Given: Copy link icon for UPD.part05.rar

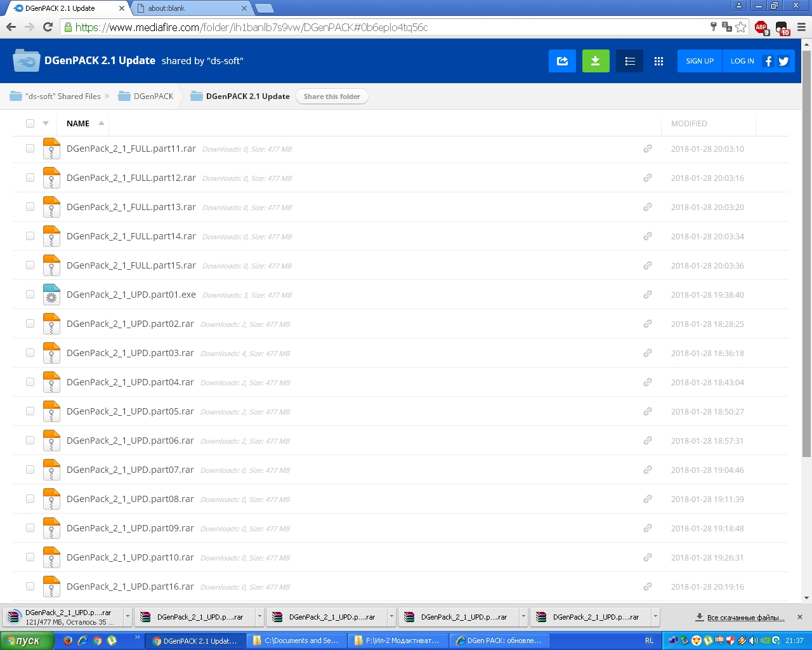Looking at the screenshot, I should (x=648, y=411).
